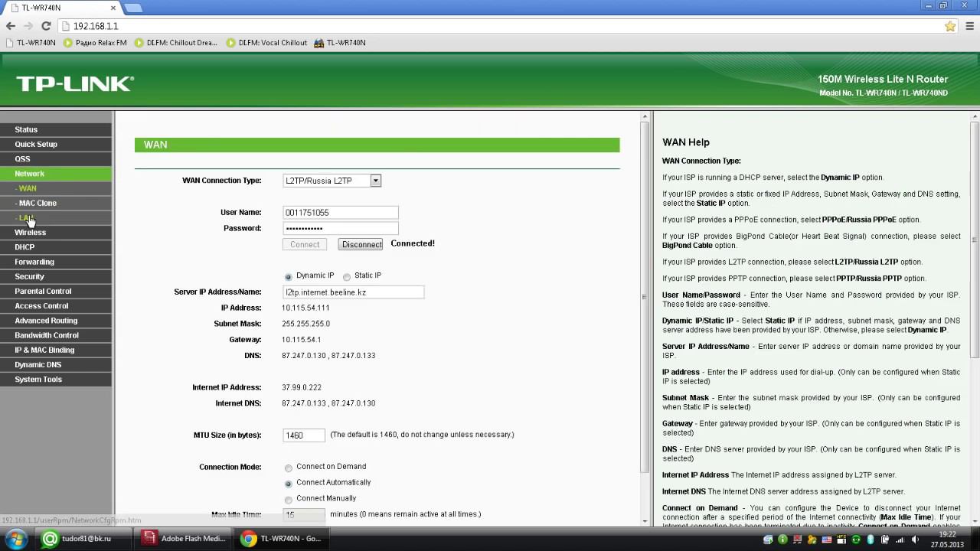Click the Disconnect button
The height and width of the screenshot is (551, 980).
tap(361, 244)
